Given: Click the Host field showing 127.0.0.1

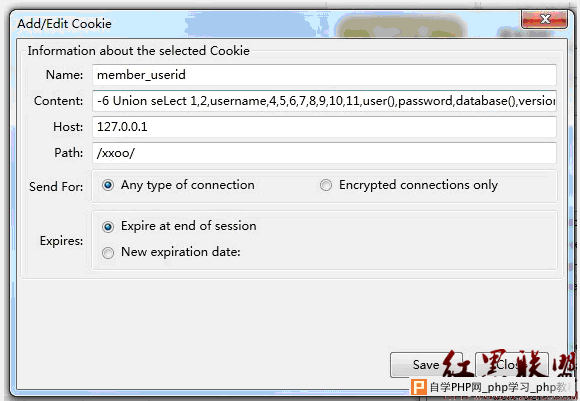Looking at the screenshot, I should pyautogui.click(x=324, y=127).
